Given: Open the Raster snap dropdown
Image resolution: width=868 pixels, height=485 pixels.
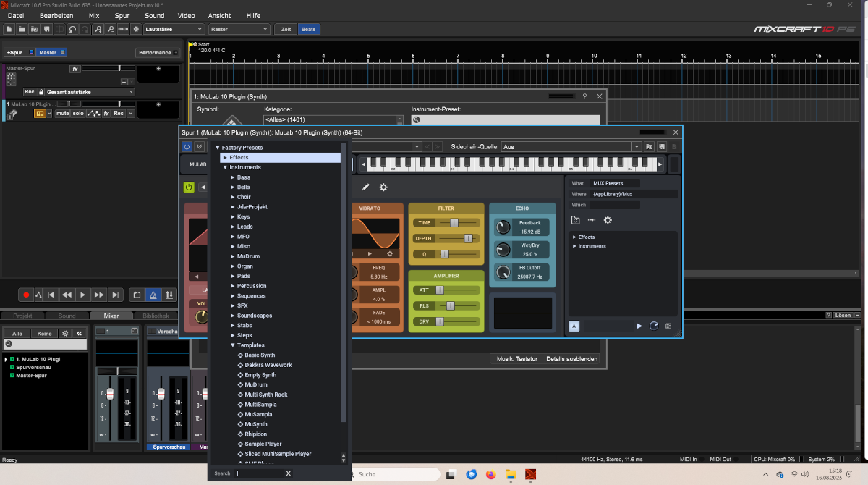Looking at the screenshot, I should (x=239, y=30).
